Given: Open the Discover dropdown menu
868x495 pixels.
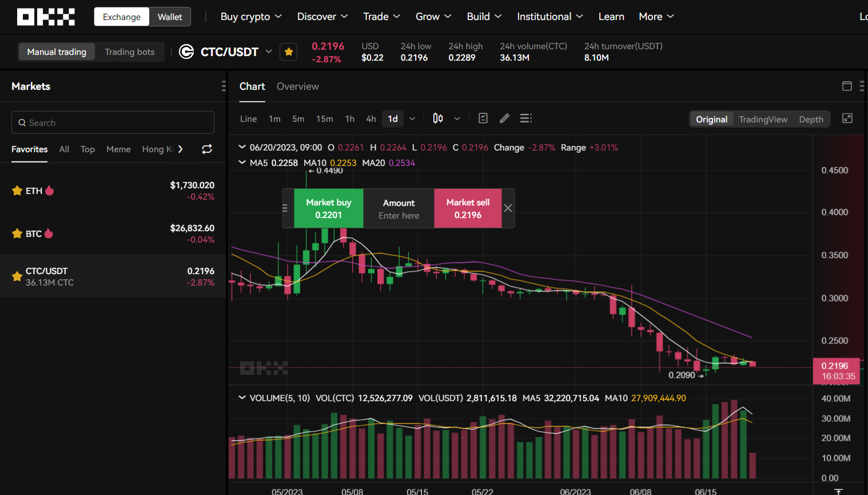Looking at the screenshot, I should (x=322, y=17).
